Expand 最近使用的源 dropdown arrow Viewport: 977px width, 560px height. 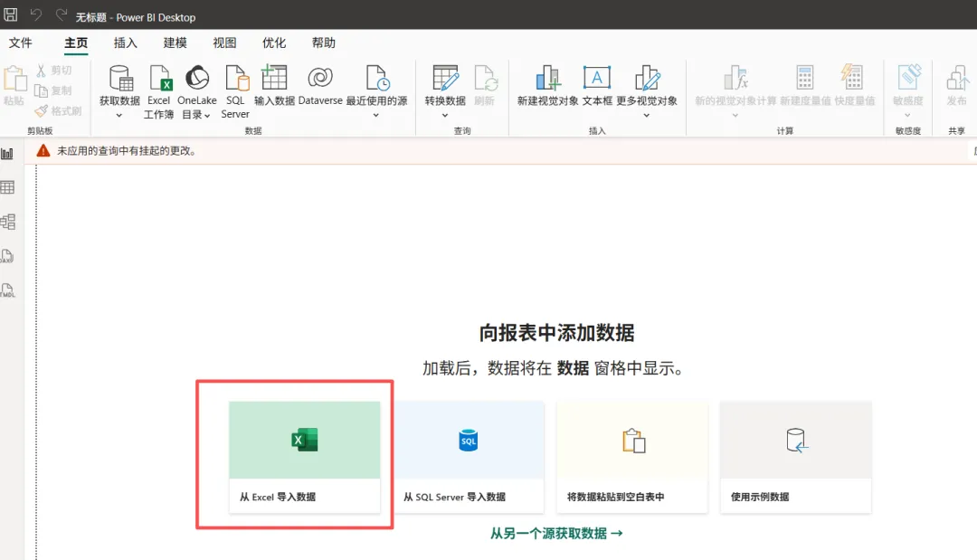(375, 115)
